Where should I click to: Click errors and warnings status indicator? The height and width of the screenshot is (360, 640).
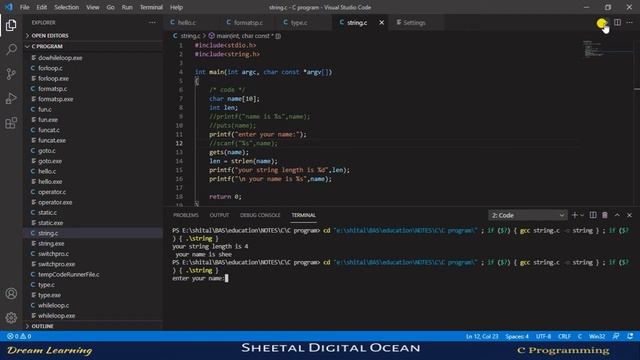[19, 336]
